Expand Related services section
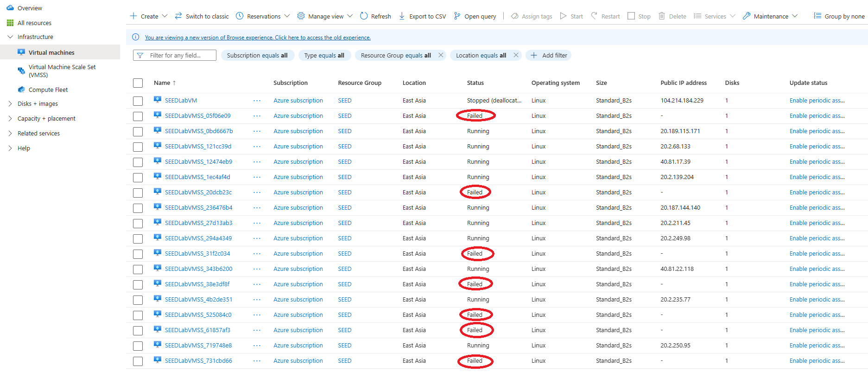This screenshot has height=379, width=868. click(x=10, y=133)
